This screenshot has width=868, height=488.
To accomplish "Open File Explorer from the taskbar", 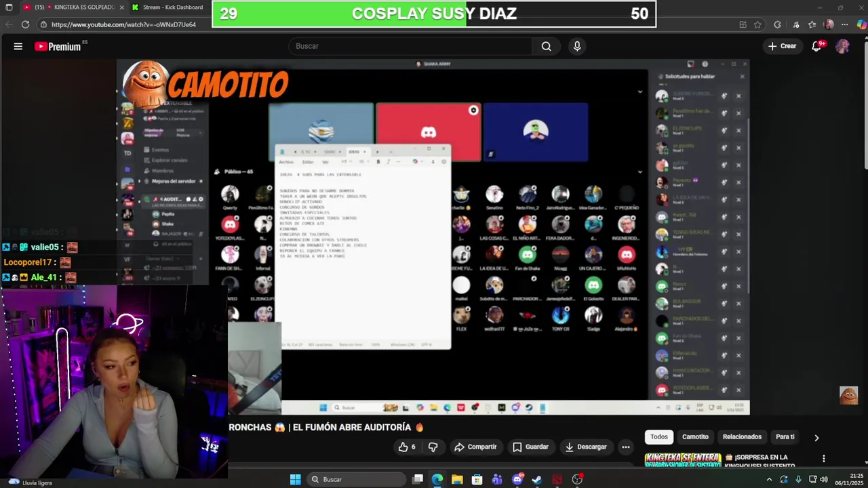I will 457,479.
